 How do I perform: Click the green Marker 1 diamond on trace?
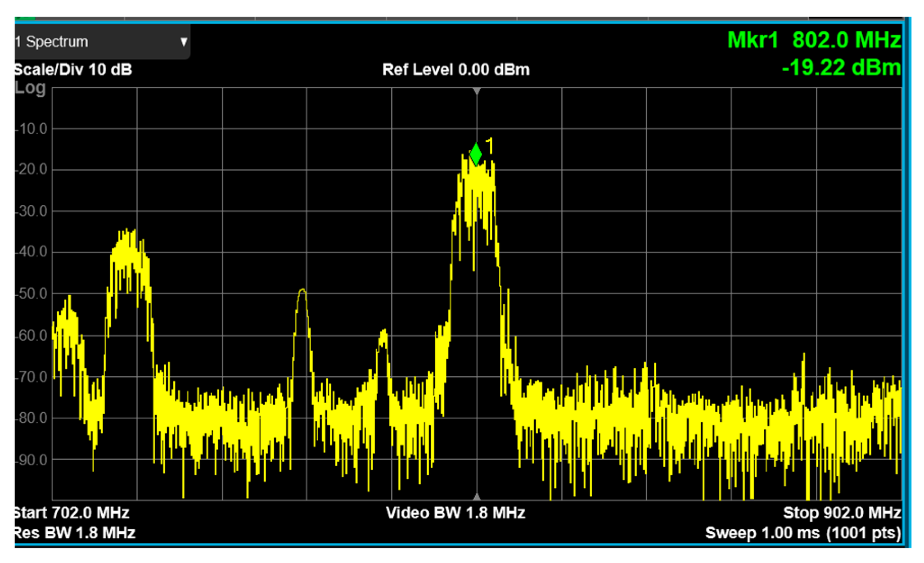click(x=476, y=154)
